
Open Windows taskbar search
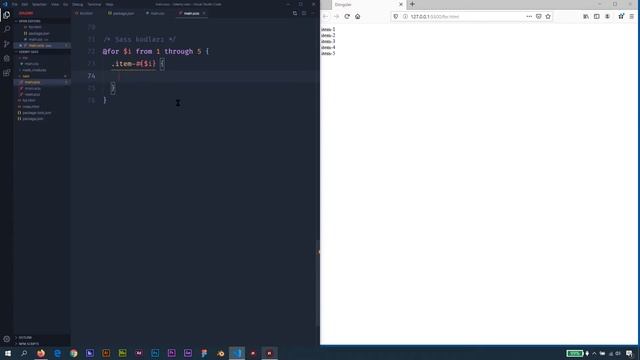point(24,353)
